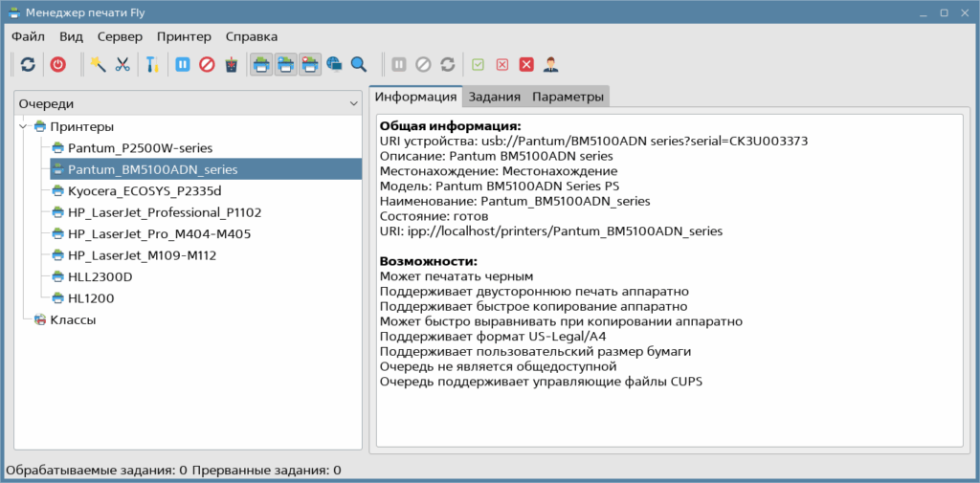Open the Сервер menu

pos(120,36)
